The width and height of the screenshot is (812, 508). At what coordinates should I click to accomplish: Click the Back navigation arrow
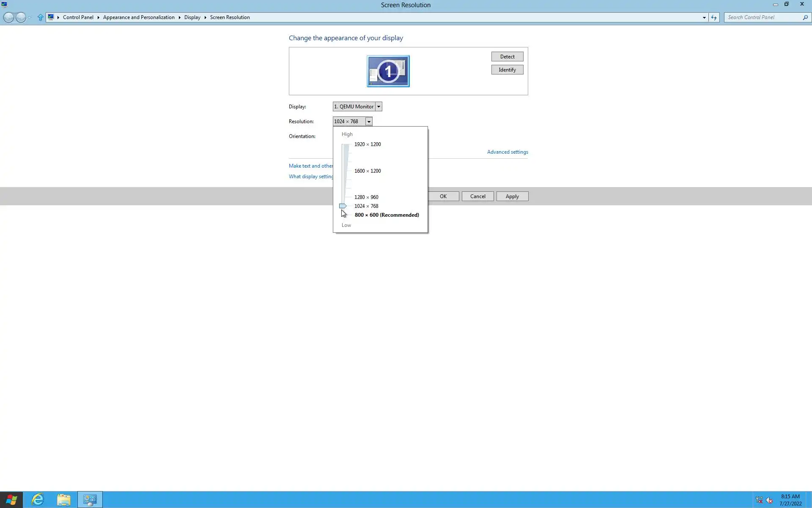8,17
